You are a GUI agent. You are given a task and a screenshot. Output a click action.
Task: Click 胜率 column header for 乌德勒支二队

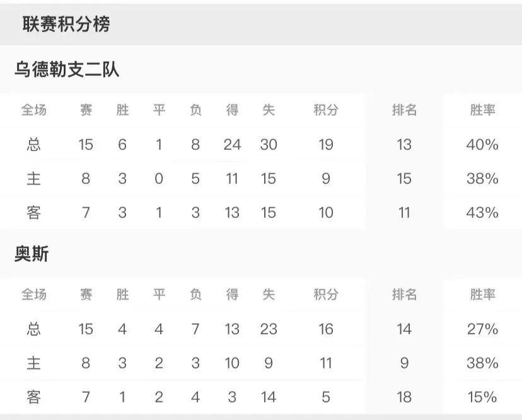(482, 110)
